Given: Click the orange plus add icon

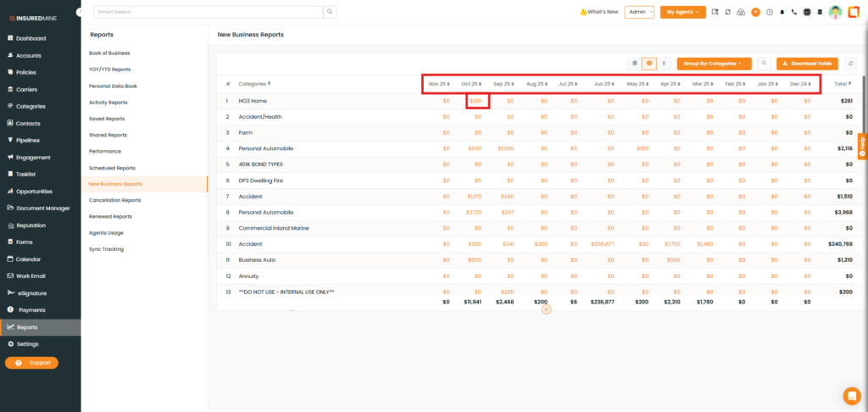Looking at the screenshot, I should point(755,12).
